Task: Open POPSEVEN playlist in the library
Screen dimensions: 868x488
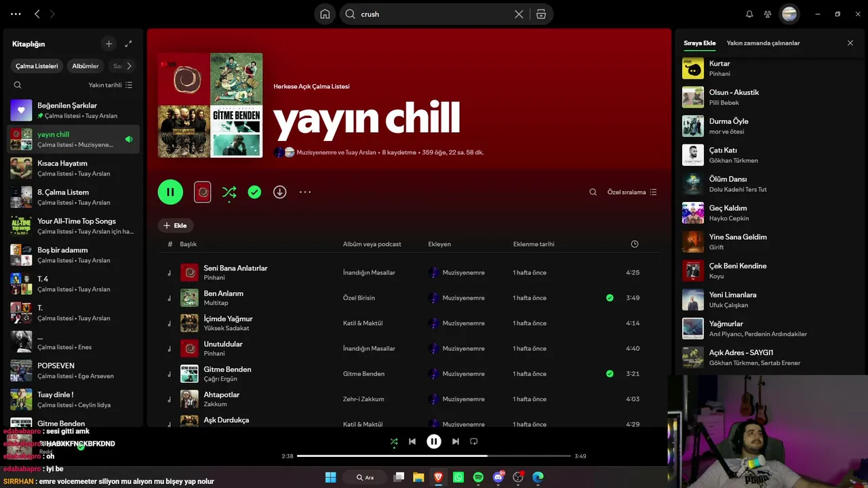Action: point(73,370)
